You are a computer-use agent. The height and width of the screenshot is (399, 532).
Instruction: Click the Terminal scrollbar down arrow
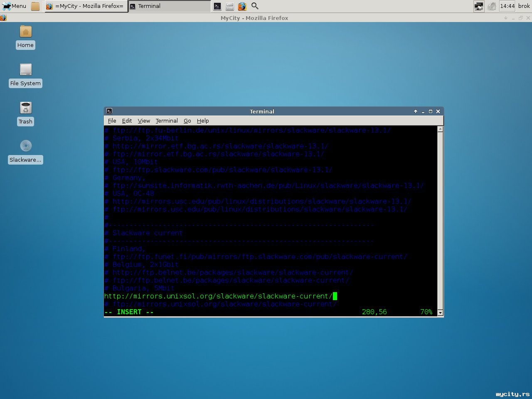[440, 313]
